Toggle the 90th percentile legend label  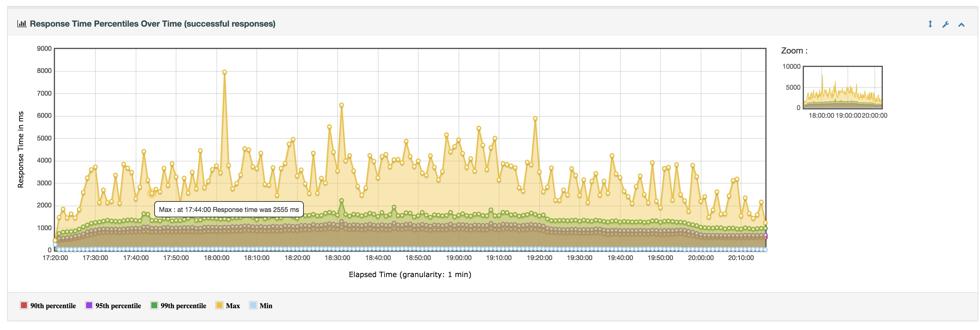tap(53, 306)
